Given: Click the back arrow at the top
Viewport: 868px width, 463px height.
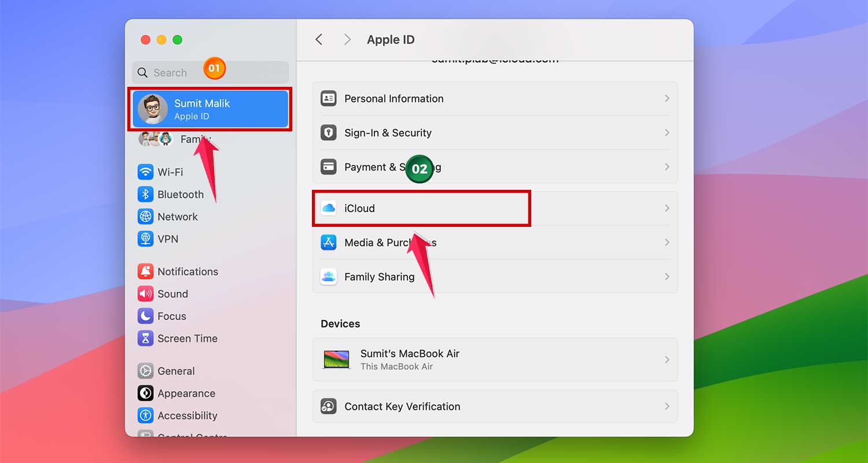Looking at the screenshot, I should pos(319,39).
